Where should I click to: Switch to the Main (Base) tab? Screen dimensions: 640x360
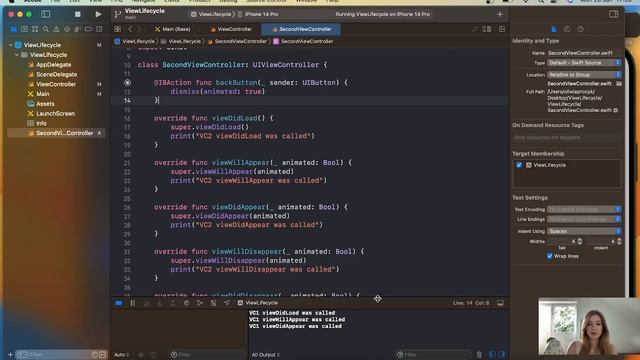click(x=173, y=29)
